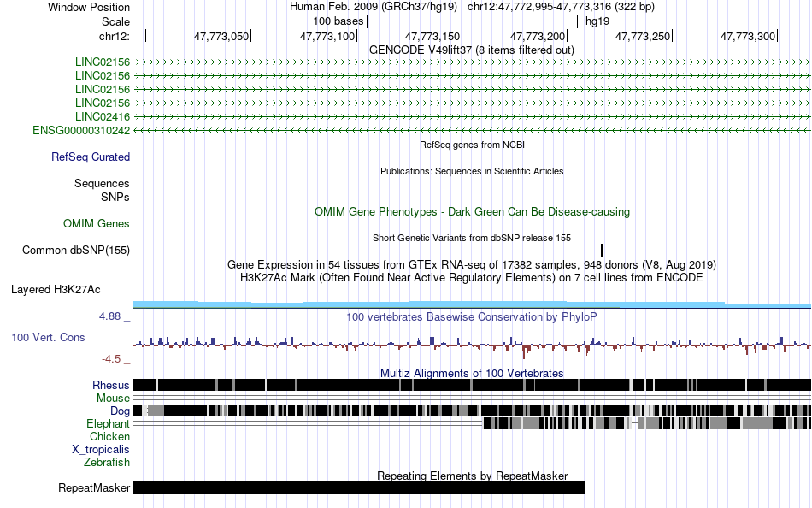Select the Zebrafish species label

tap(107, 462)
